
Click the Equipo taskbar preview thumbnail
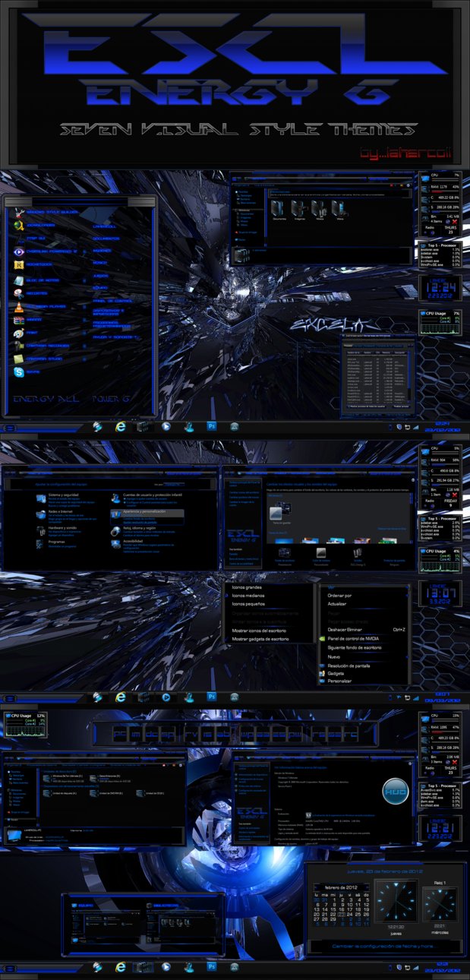106,925
